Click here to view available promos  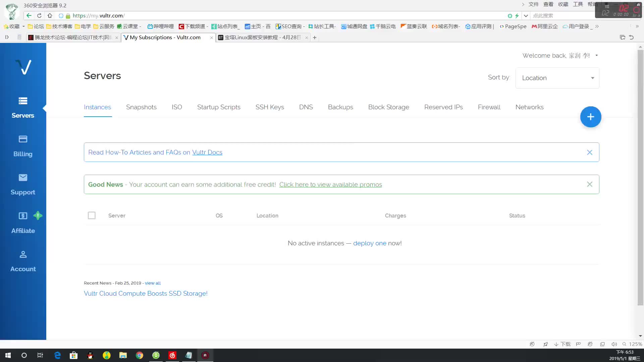coord(330,185)
